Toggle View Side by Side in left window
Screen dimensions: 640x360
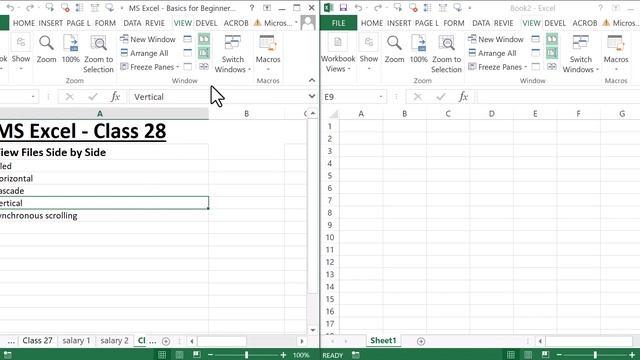tap(204, 39)
